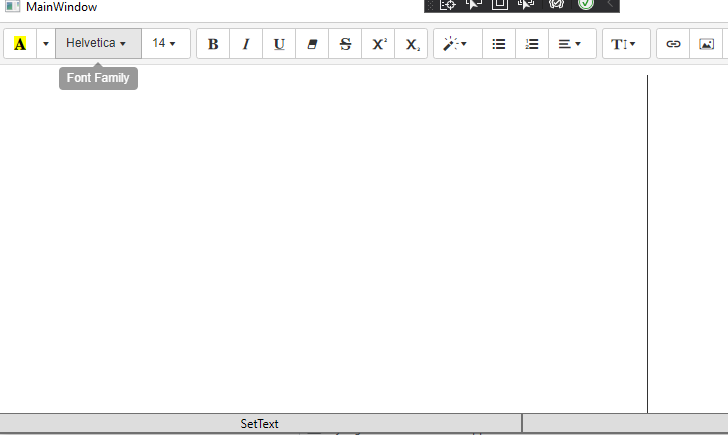The height and width of the screenshot is (435, 728).
Task: Open the color palette dropdown arrow
Action: click(x=46, y=44)
